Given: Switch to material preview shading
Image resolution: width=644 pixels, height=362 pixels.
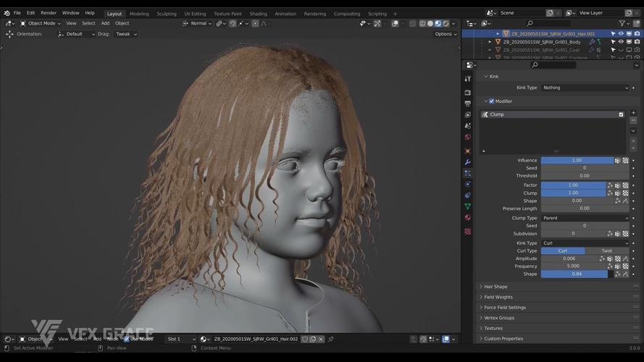Looking at the screenshot, I should pyautogui.click(x=438, y=23).
